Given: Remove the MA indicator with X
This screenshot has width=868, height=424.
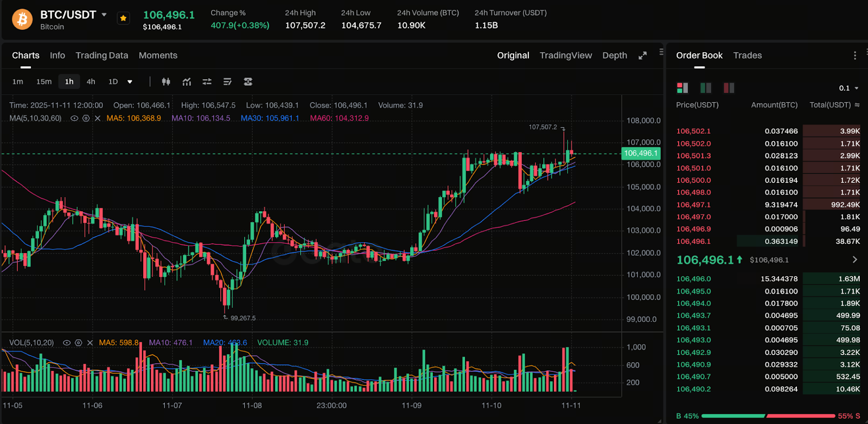Looking at the screenshot, I should [98, 118].
